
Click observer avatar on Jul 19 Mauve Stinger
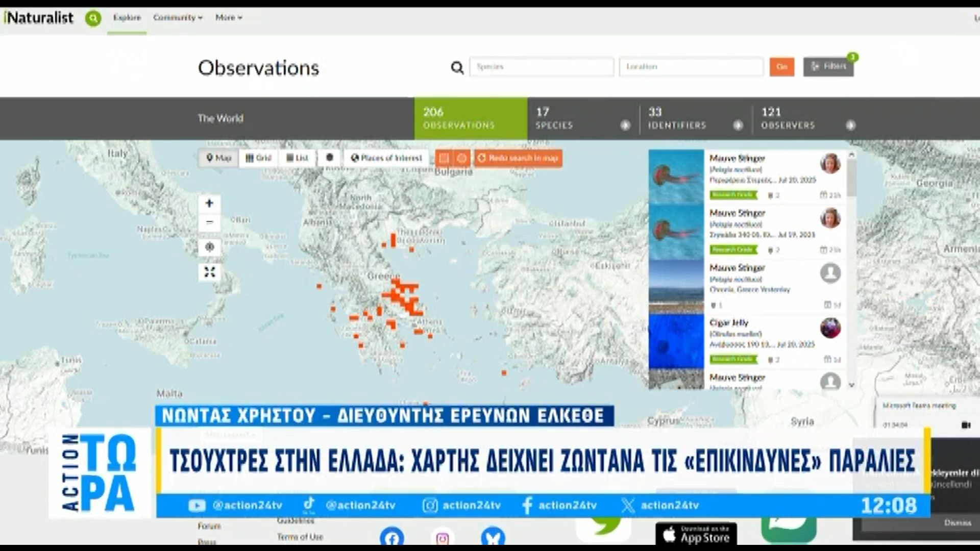point(830,218)
